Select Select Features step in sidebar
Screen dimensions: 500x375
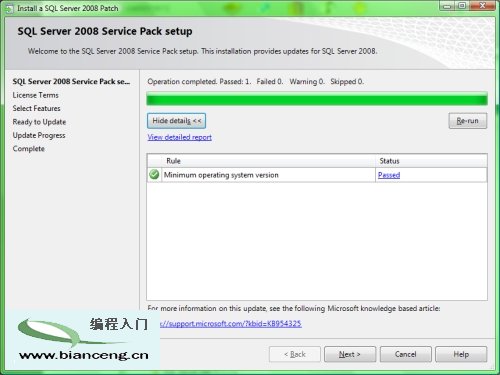[x=36, y=109]
